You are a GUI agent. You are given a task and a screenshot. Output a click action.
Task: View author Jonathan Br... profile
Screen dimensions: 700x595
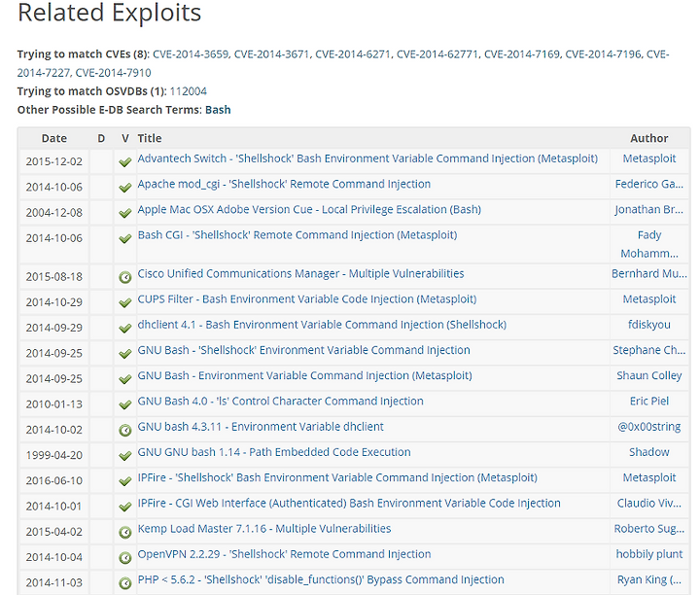click(x=649, y=209)
